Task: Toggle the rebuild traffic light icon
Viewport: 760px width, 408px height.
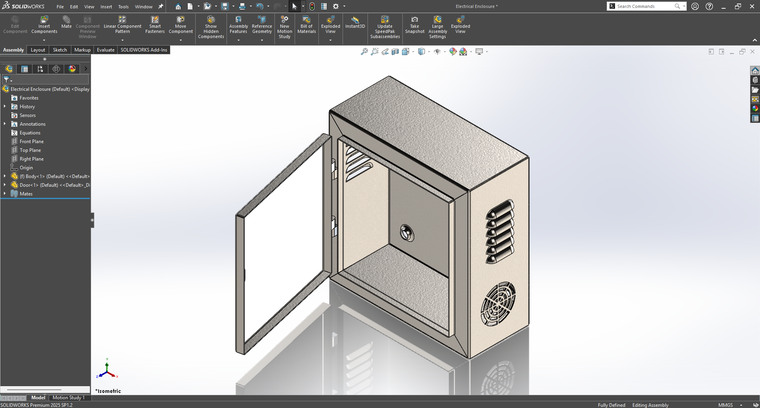Action: 310,6
